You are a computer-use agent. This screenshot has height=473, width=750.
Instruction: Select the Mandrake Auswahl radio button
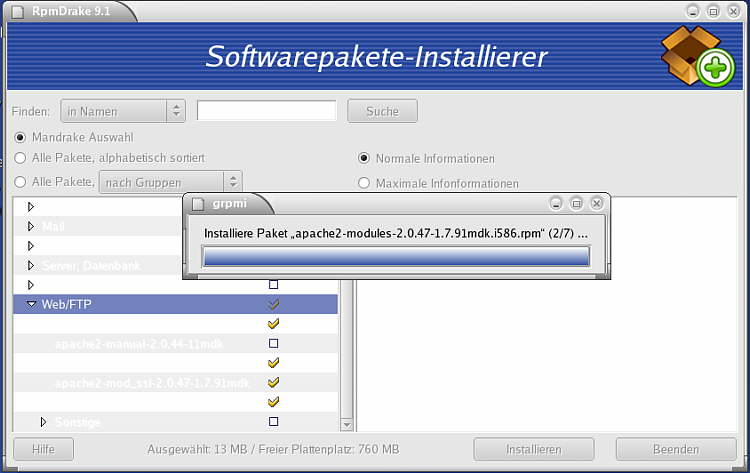point(20,138)
